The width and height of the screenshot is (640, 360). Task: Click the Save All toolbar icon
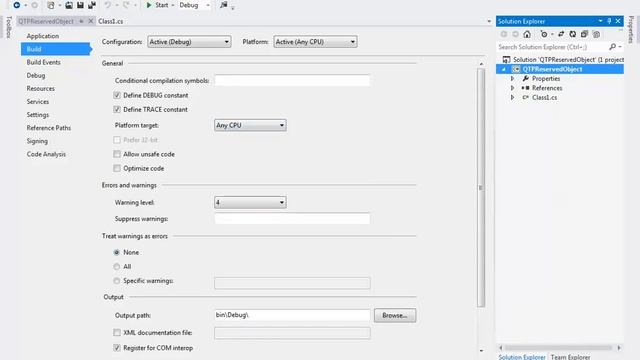pyautogui.click(x=92, y=5)
